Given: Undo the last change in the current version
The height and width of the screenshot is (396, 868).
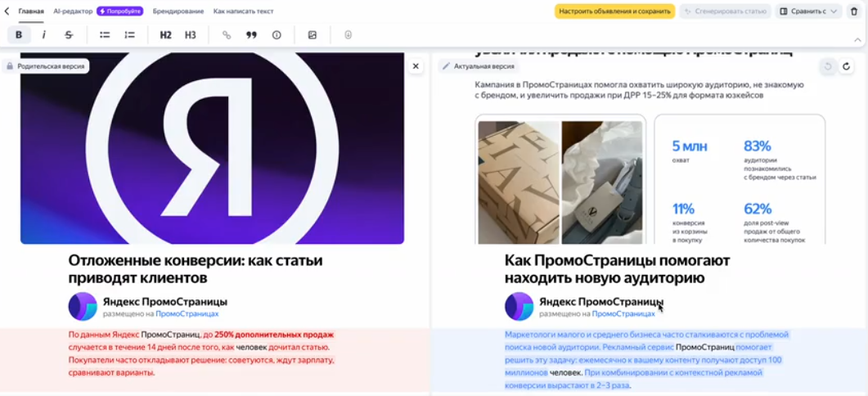Looking at the screenshot, I should [828, 66].
